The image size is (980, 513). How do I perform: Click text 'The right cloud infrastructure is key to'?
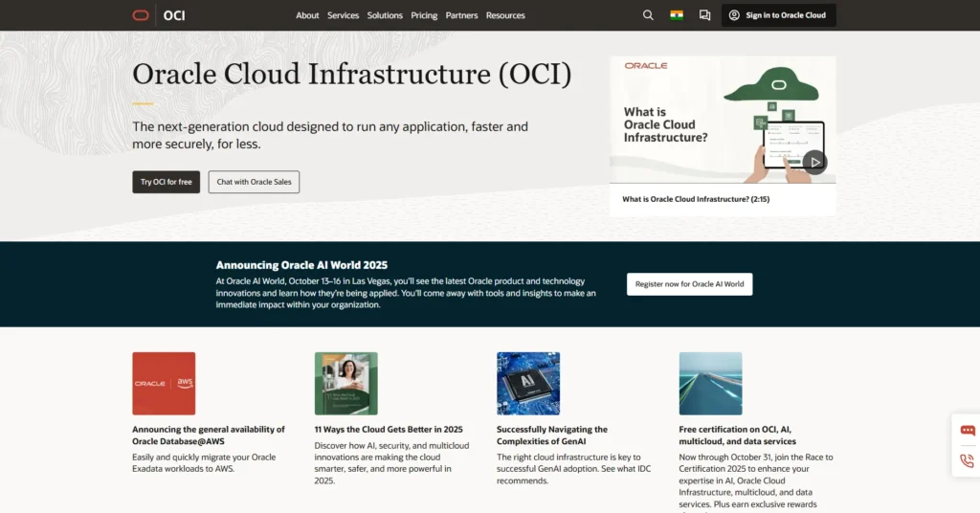(568, 457)
